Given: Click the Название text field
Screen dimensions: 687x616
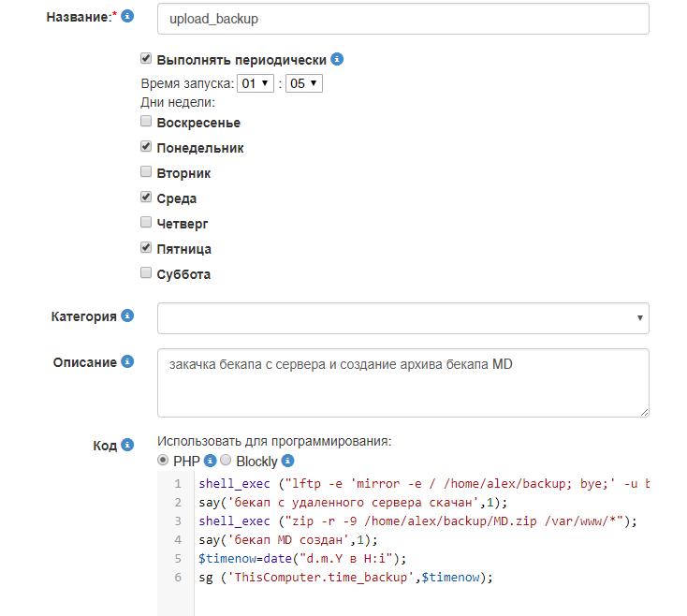Looking at the screenshot, I should pos(402,19).
